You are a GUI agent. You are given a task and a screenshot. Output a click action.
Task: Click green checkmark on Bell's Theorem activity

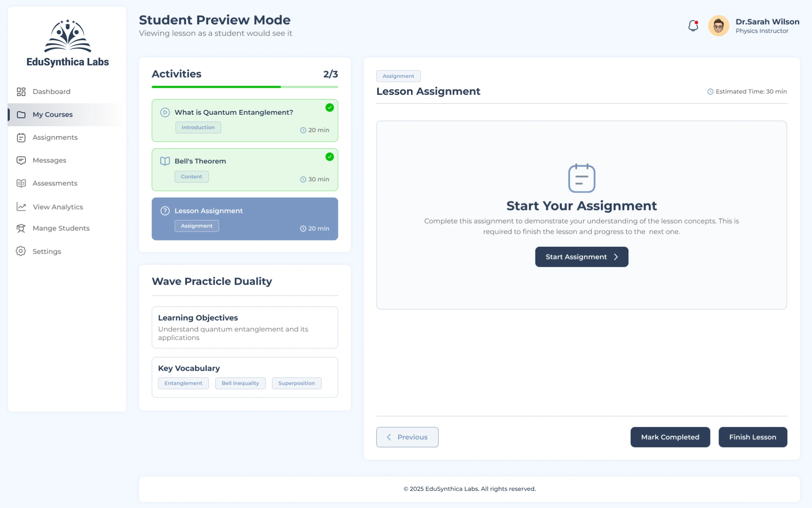329,157
